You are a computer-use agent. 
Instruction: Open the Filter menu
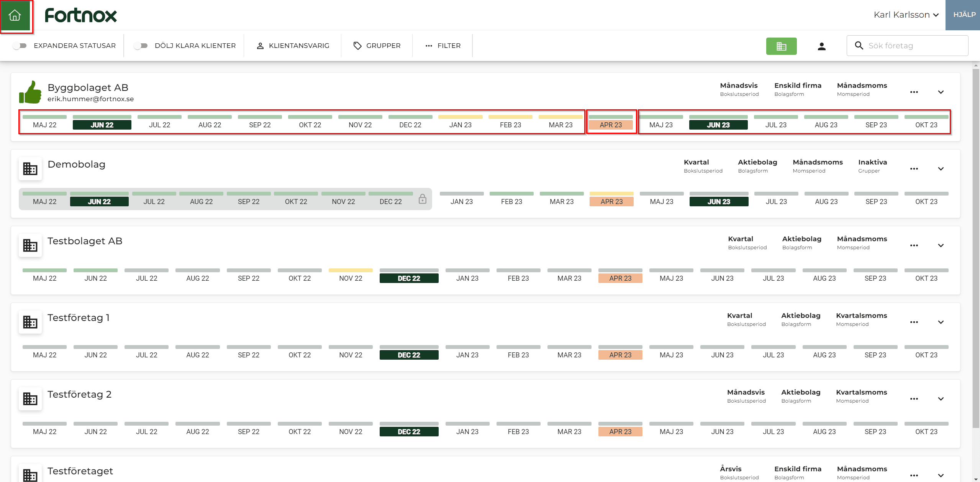tap(443, 46)
